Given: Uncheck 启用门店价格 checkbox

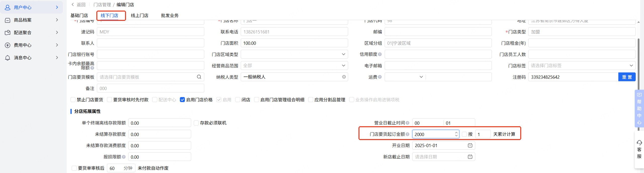Looking at the screenshot, I should pyautogui.click(x=182, y=100).
